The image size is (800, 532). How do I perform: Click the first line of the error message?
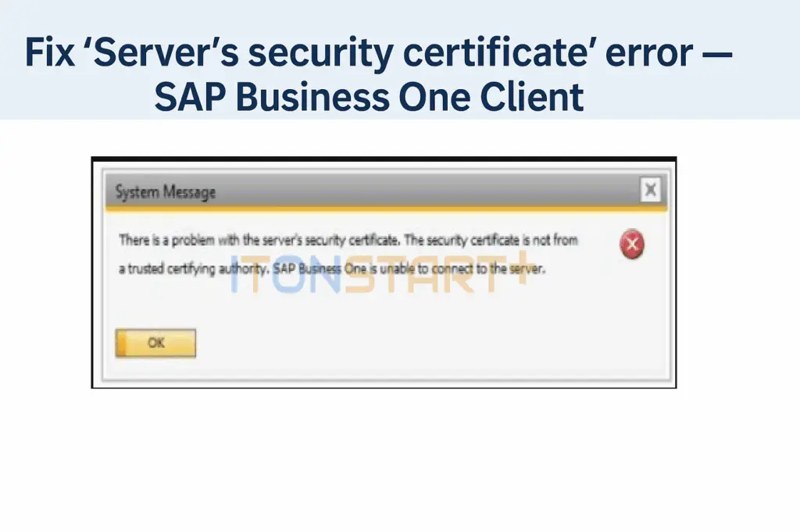(x=348, y=241)
